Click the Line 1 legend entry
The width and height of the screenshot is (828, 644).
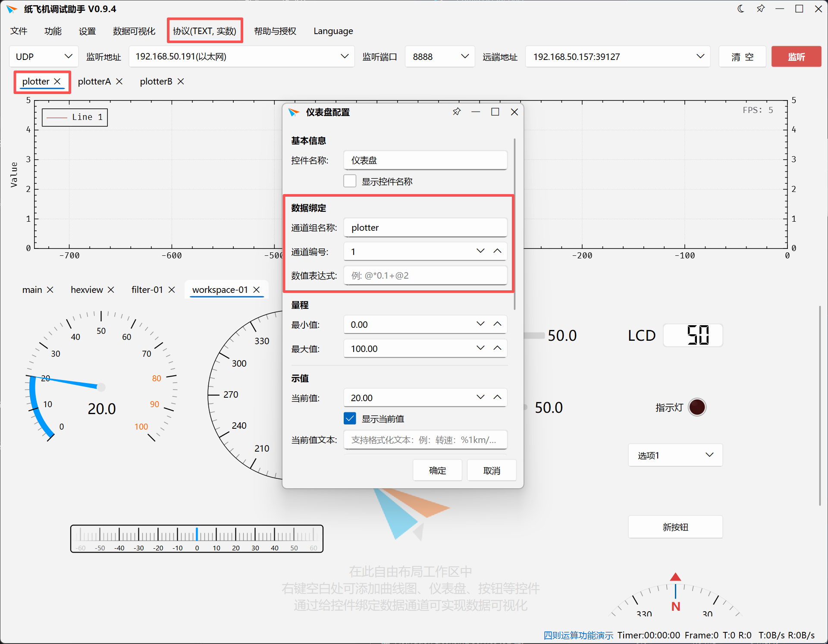pyautogui.click(x=75, y=117)
